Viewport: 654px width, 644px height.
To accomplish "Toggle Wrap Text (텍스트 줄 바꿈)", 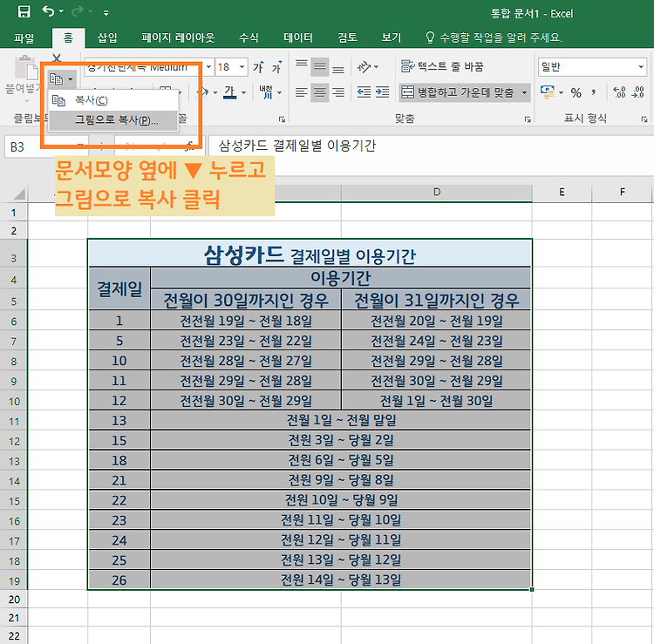I will 442,66.
